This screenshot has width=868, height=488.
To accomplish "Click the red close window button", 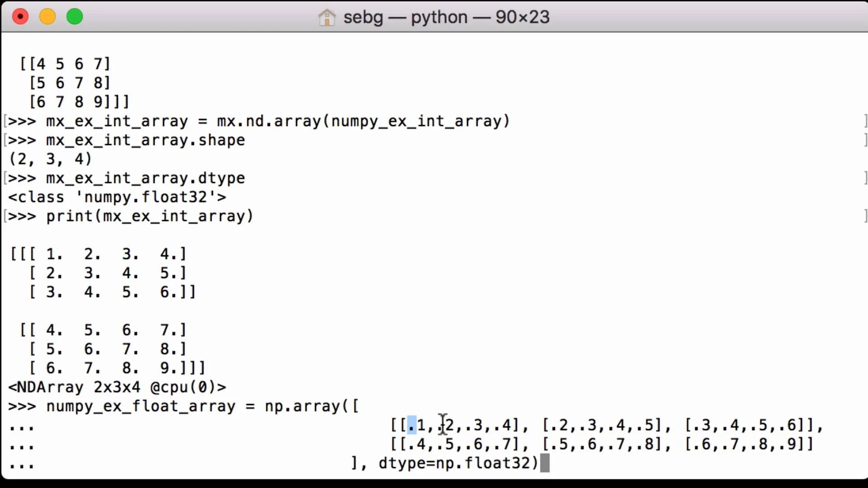I will [20, 17].
